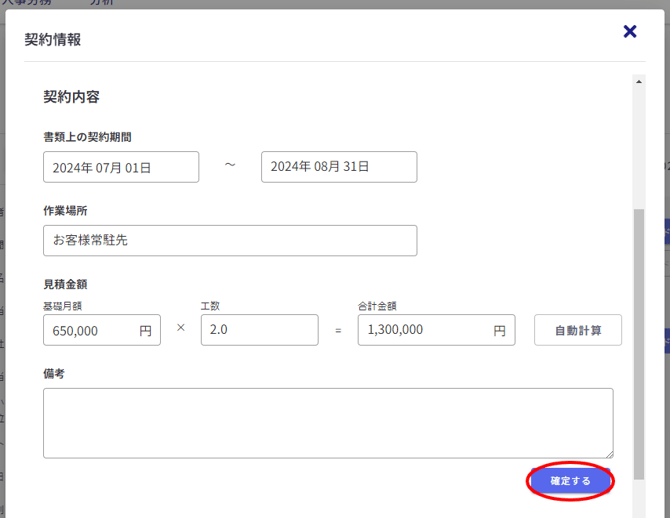Select the day 01日 in start date
Image resolution: width=670 pixels, height=518 pixels.
(140, 168)
